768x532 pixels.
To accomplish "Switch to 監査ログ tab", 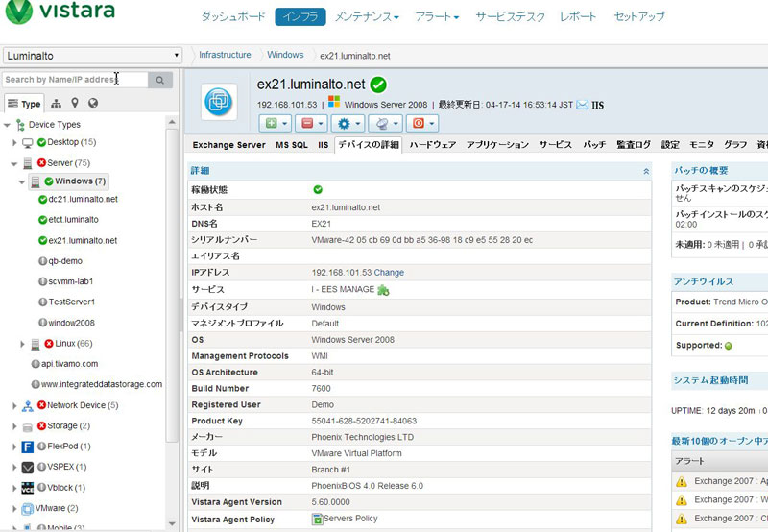I will point(634,144).
